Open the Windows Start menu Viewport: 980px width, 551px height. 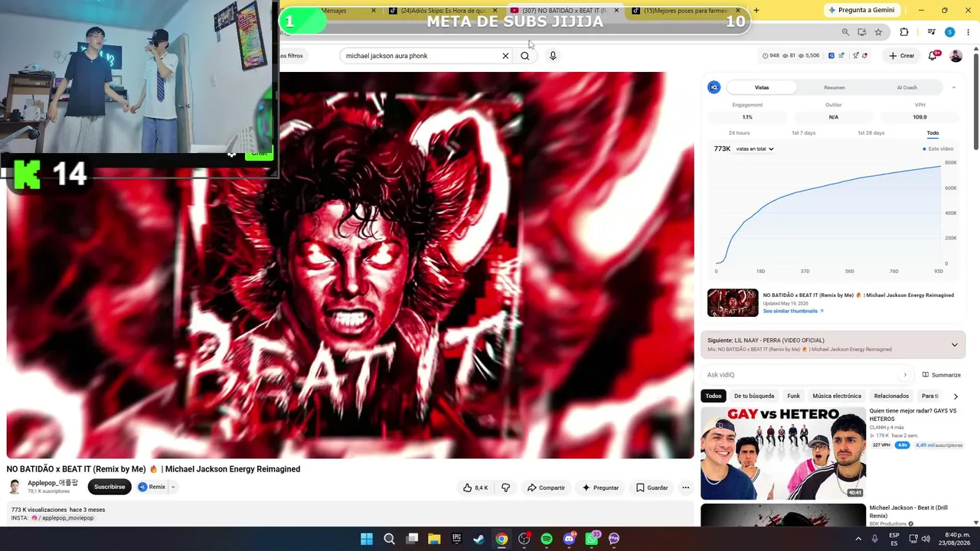[367, 539]
